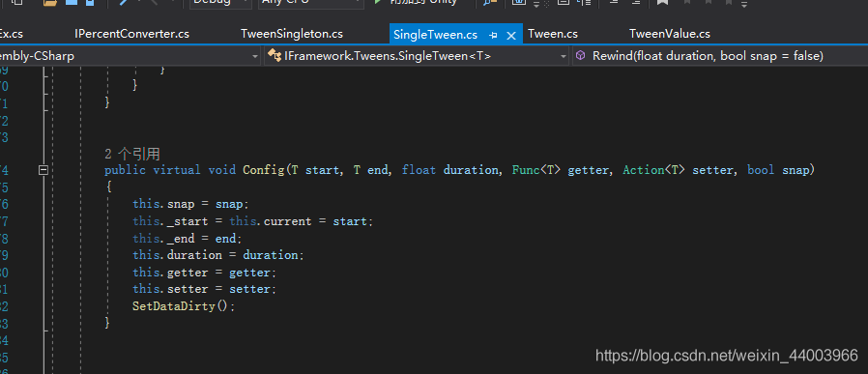
Task: Close the SingleTween.cs tab
Action: (x=511, y=36)
